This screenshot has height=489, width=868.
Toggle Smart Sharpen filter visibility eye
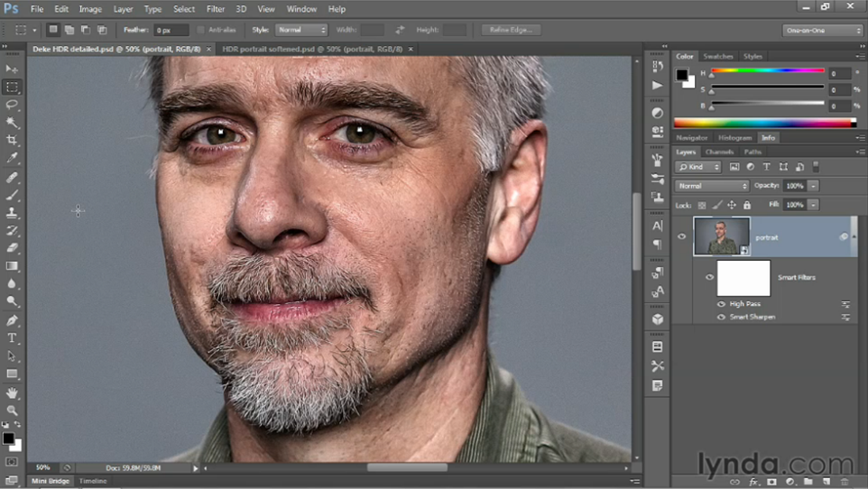(721, 318)
